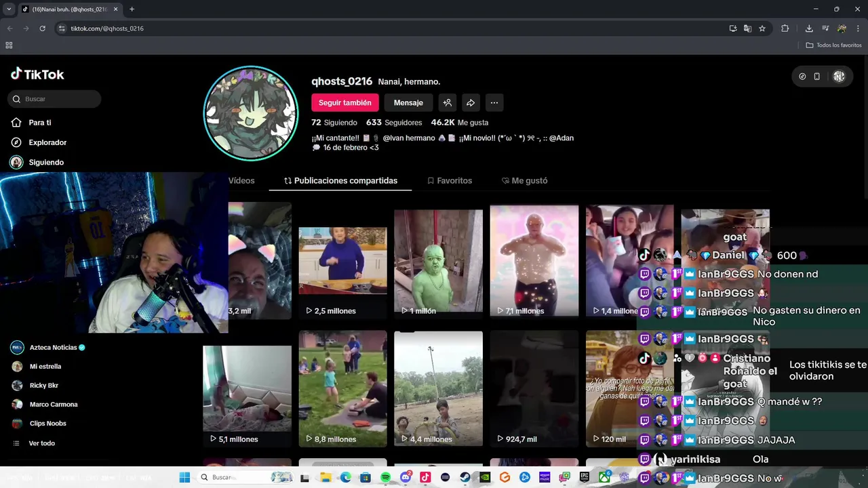Open Epic Games from taskbar
This screenshot has width=868, height=488.
(584, 477)
